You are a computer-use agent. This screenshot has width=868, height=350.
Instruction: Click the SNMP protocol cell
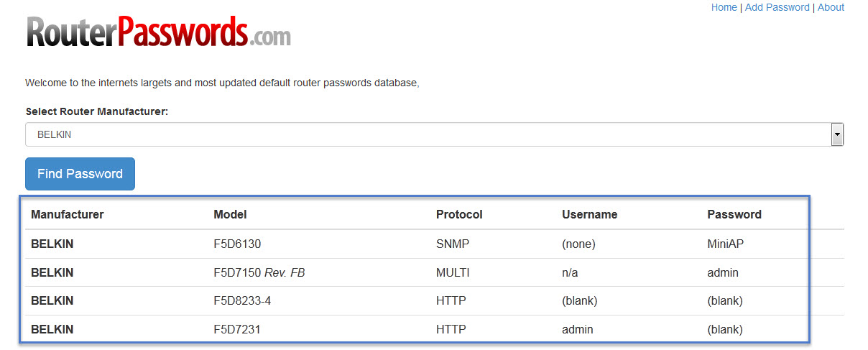(x=453, y=244)
